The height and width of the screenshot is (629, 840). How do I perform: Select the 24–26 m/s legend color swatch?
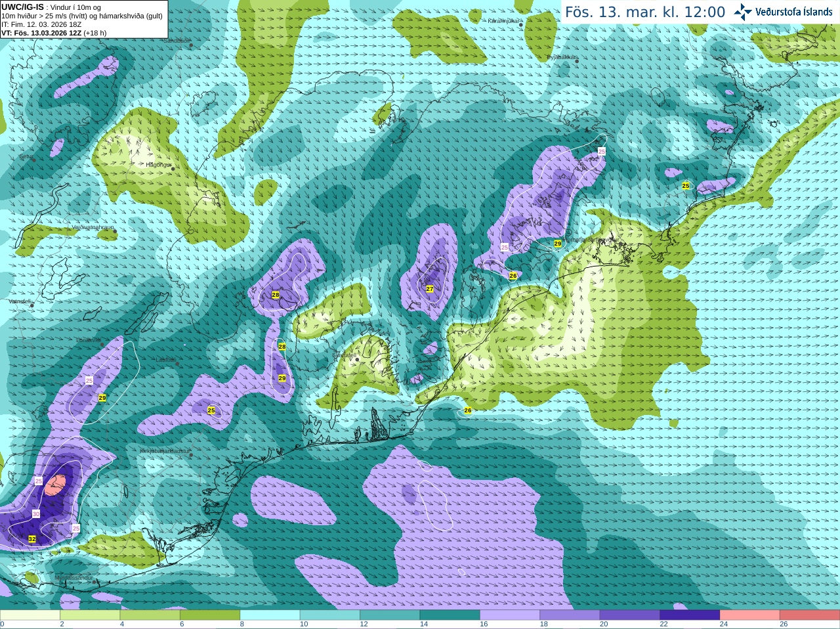coord(750,615)
